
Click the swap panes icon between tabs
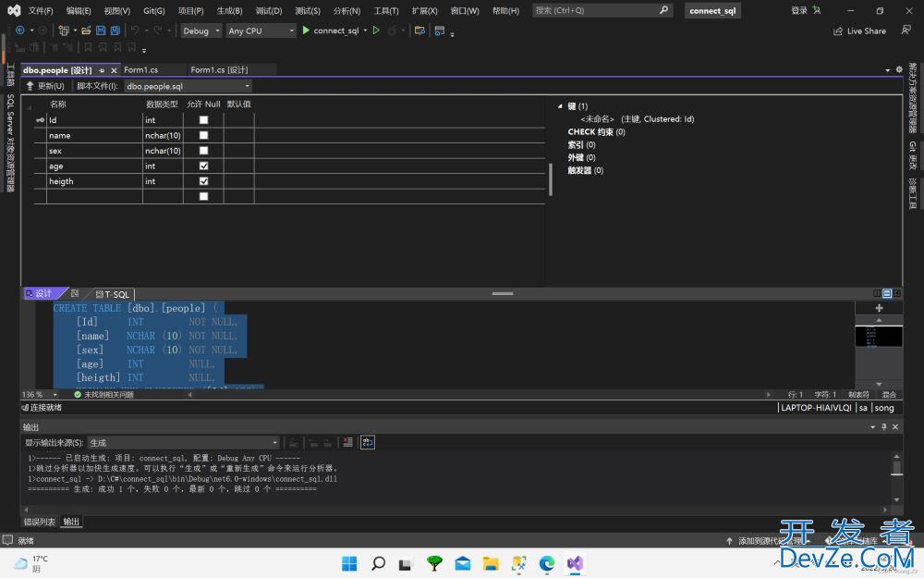click(x=75, y=293)
